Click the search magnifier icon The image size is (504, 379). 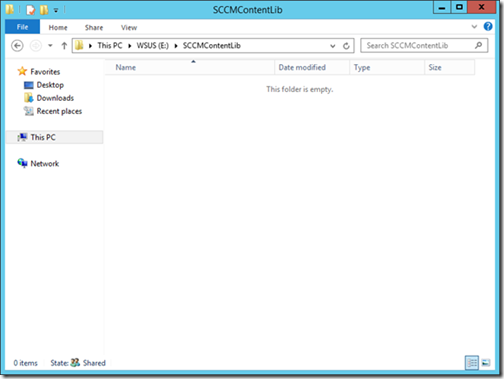(478, 45)
